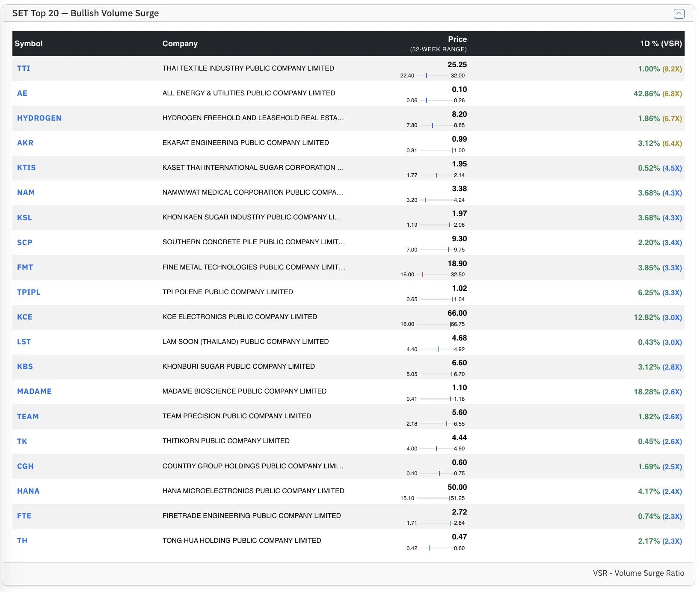700x592 pixels.
Task: Click FMT price 18.90
Action: tap(457, 263)
